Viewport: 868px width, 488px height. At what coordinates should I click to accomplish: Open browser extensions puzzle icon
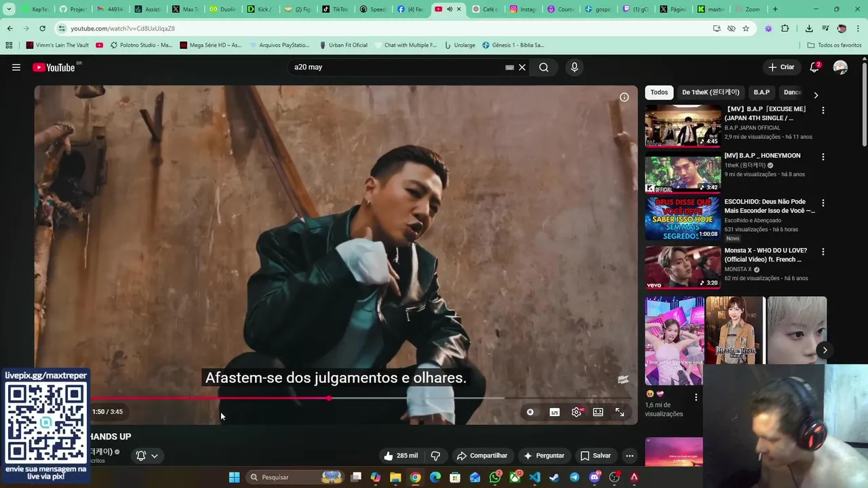[x=785, y=28]
